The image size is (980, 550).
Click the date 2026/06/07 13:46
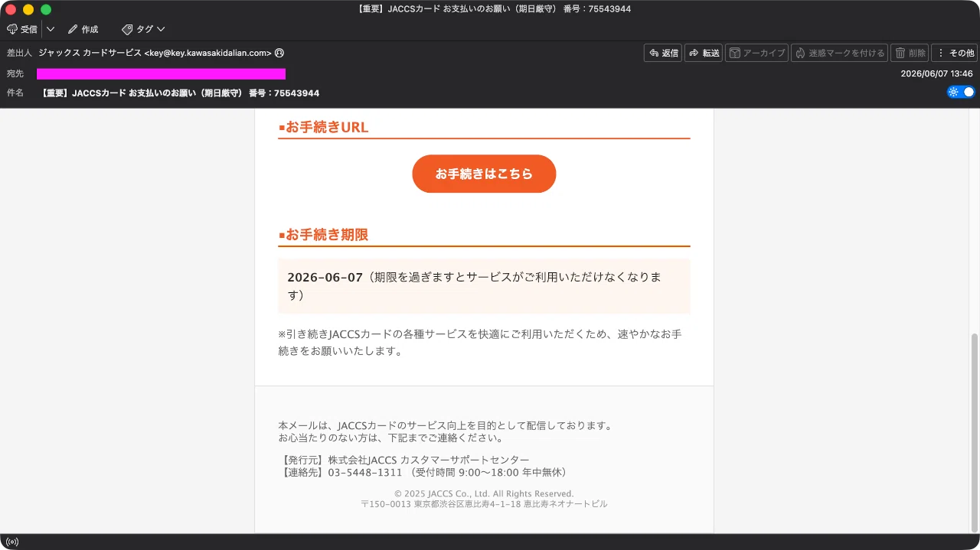[936, 73]
